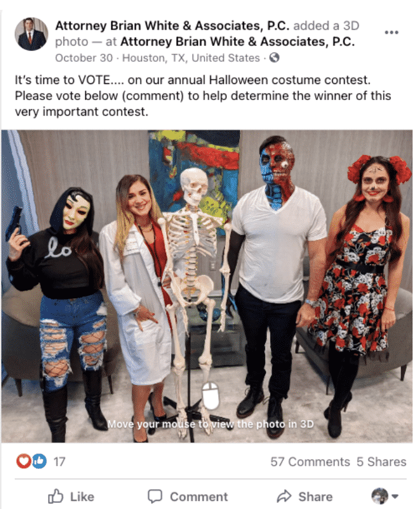Click the arrow Share button
Screen dimensions: 420x509
pos(304,497)
